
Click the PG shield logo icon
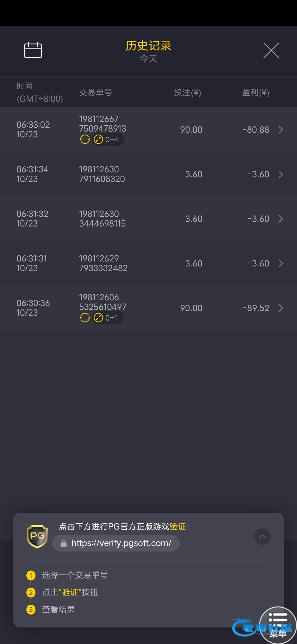coord(37,536)
